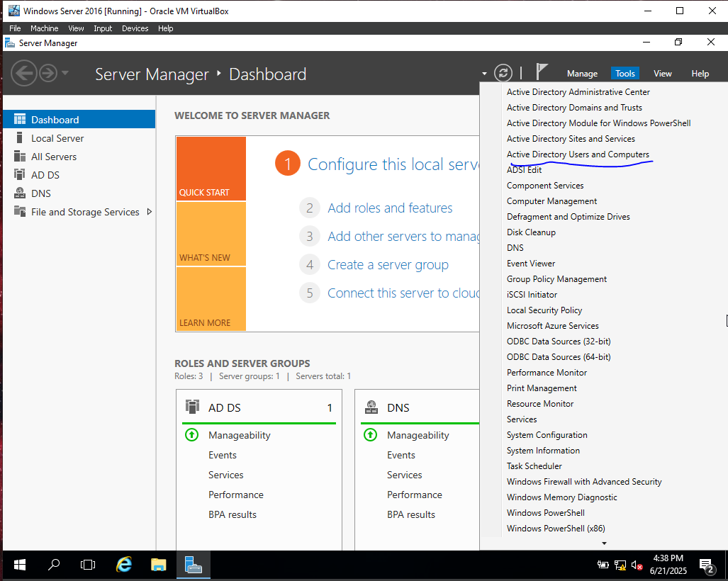Viewport: 728px width, 581px height.
Task: Click Create a server group link
Action: (388, 264)
